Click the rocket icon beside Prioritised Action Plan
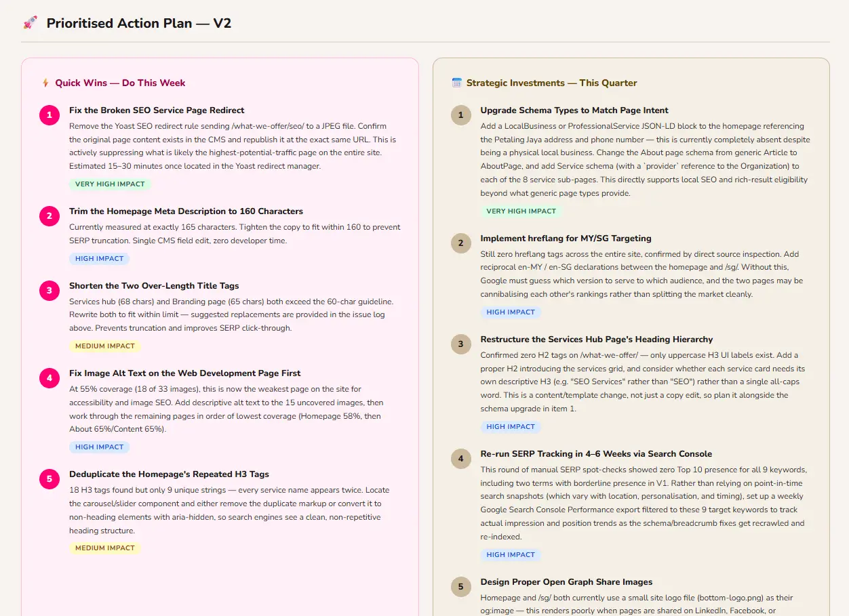This screenshot has height=616, width=849. coord(30,23)
